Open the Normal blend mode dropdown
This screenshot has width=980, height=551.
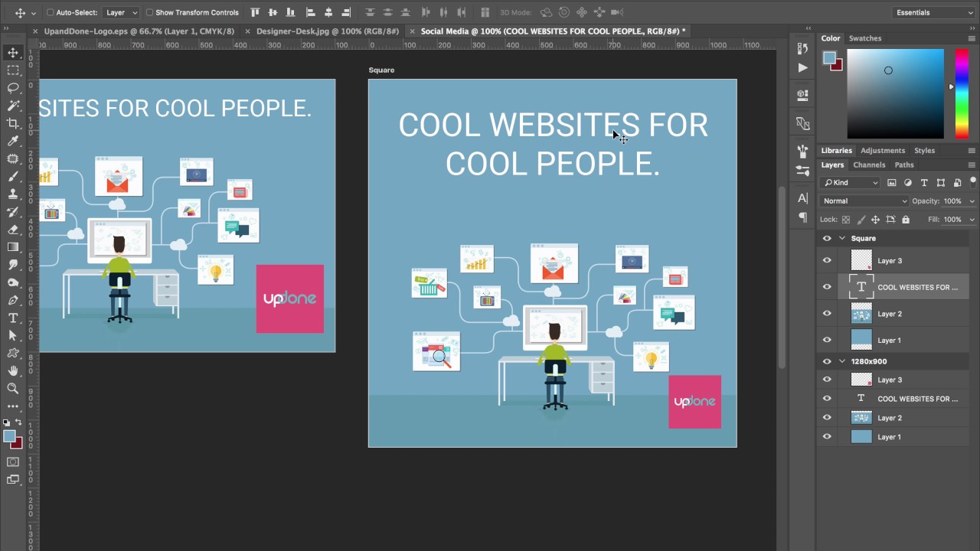pos(864,201)
